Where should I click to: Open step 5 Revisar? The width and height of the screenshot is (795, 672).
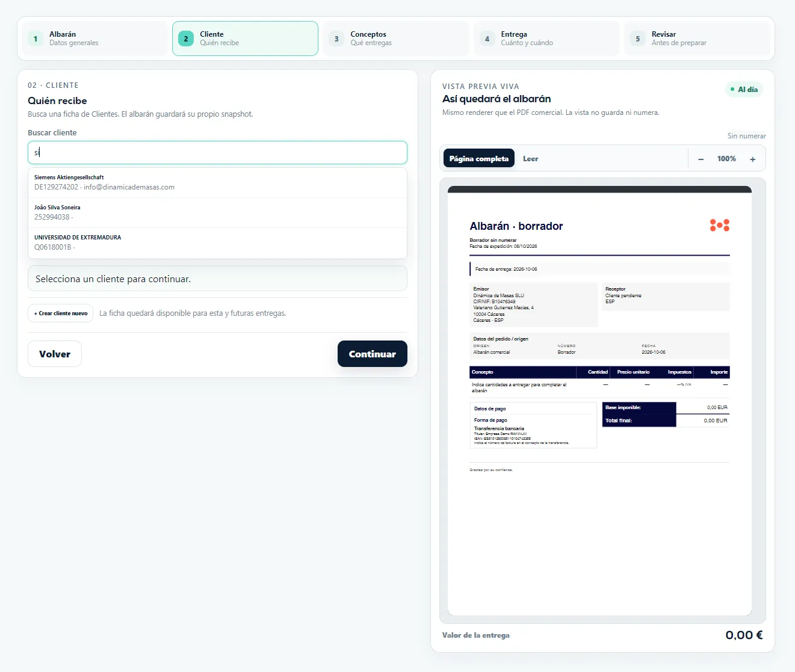697,39
